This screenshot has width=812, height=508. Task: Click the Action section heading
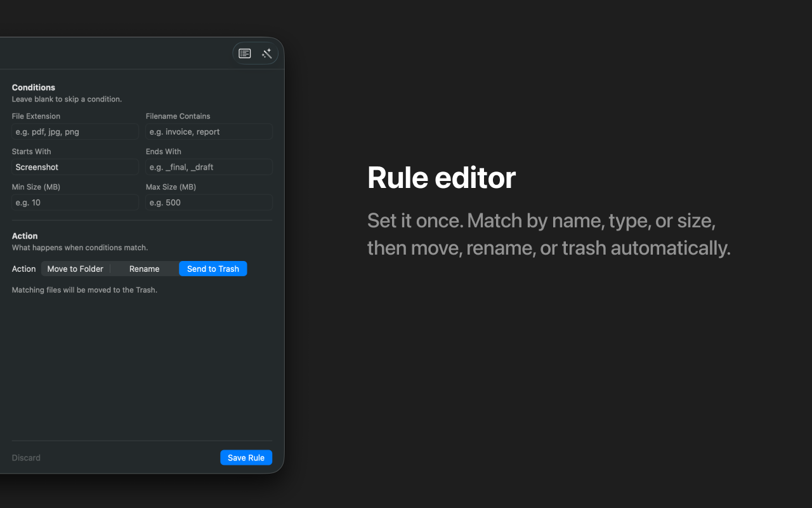(x=25, y=236)
